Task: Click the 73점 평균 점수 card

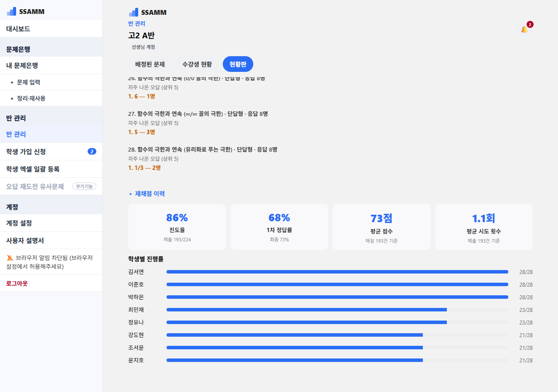Action: click(381, 227)
